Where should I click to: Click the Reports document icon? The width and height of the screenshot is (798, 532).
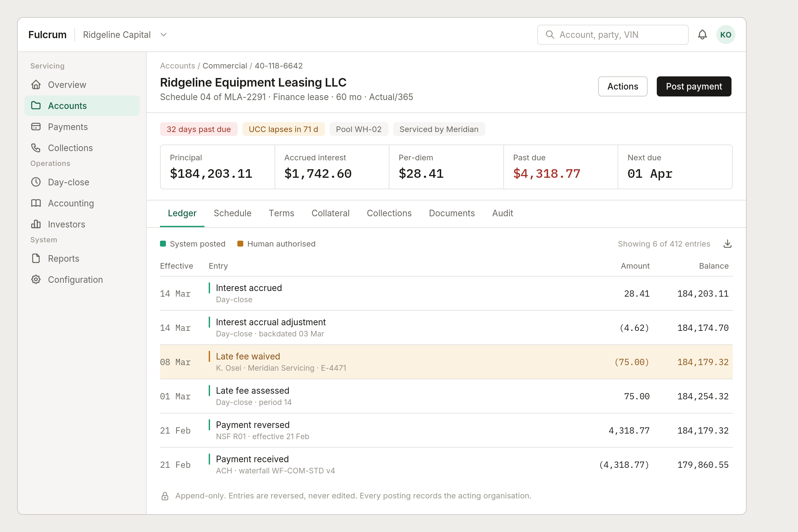36,258
